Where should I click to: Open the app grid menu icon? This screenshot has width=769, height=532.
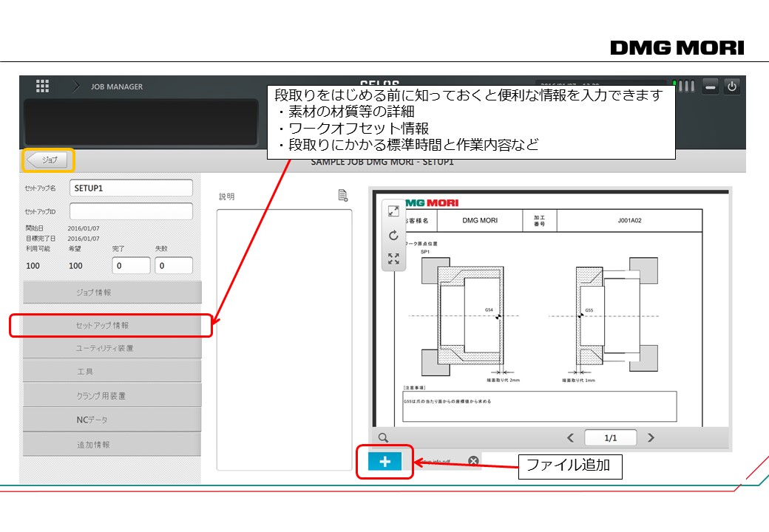pos(42,86)
